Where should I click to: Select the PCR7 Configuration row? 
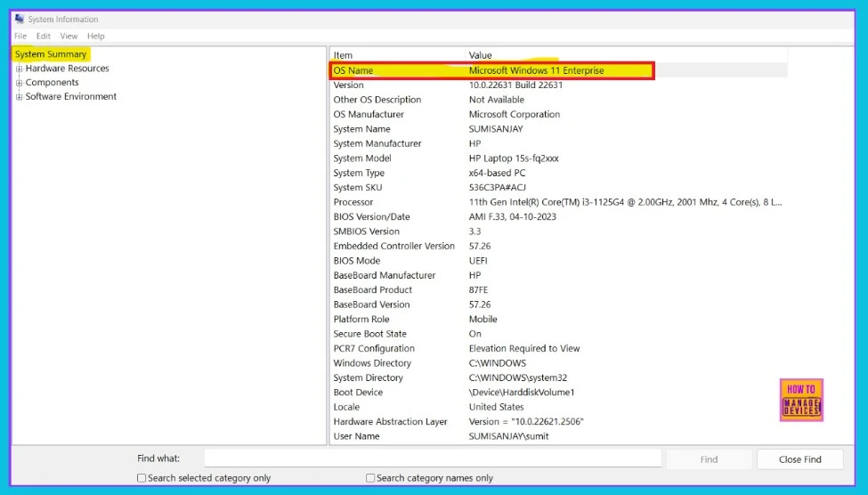[558, 348]
